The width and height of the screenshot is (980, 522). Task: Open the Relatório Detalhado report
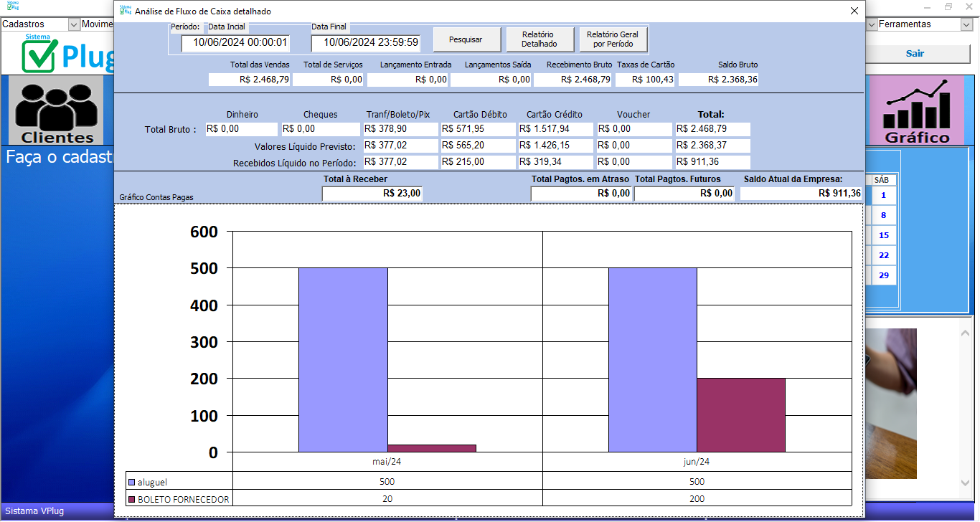pos(537,39)
